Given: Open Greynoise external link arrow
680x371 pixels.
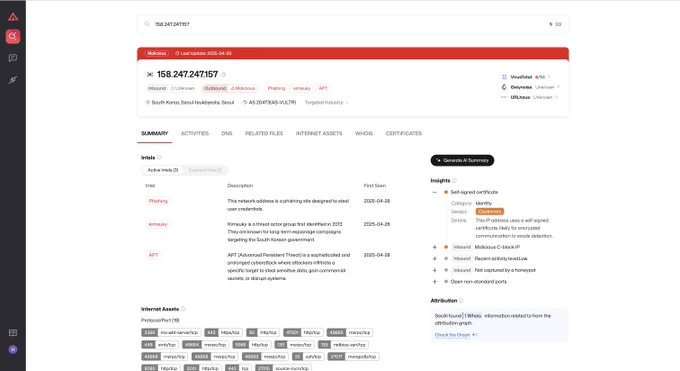Looking at the screenshot, I should coord(558,87).
